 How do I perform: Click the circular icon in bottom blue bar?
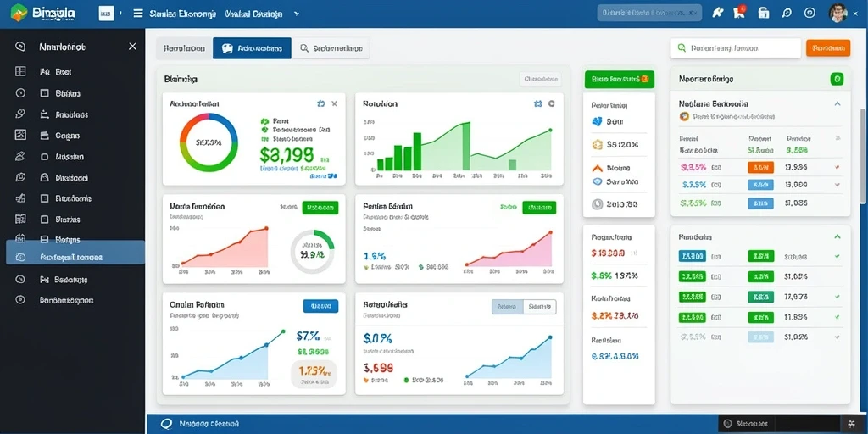[166, 424]
